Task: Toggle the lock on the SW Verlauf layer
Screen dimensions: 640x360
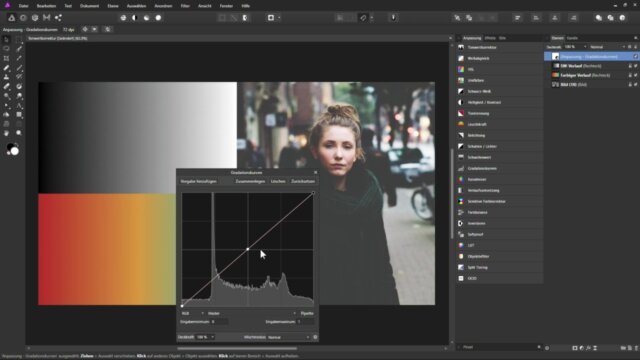Action: tap(630, 66)
